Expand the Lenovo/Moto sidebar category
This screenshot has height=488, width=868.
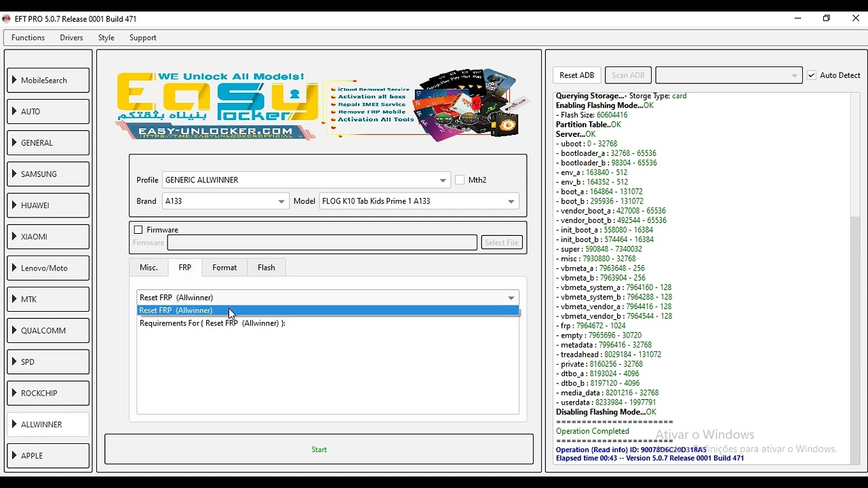(48, 268)
